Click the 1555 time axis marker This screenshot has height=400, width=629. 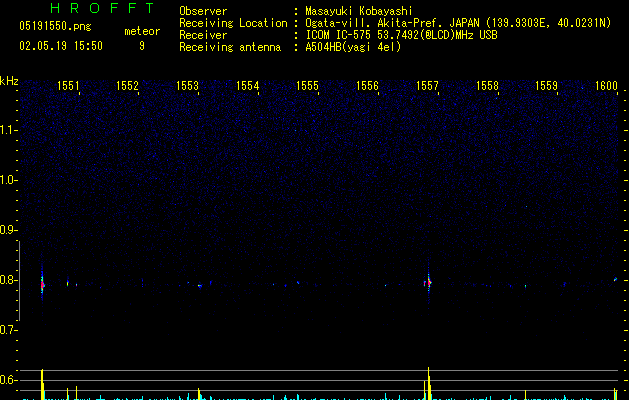(307, 86)
